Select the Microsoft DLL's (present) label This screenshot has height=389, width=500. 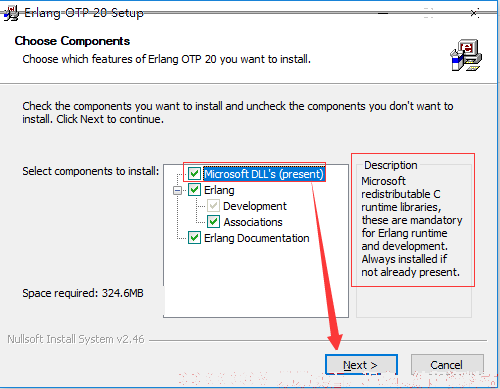[264, 174]
